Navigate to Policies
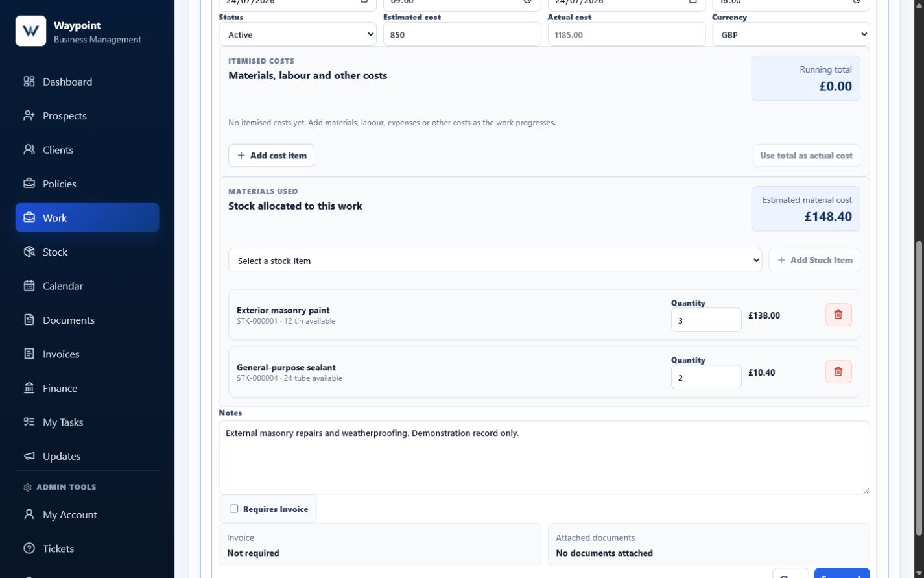Image resolution: width=924 pixels, height=578 pixels. (87, 184)
